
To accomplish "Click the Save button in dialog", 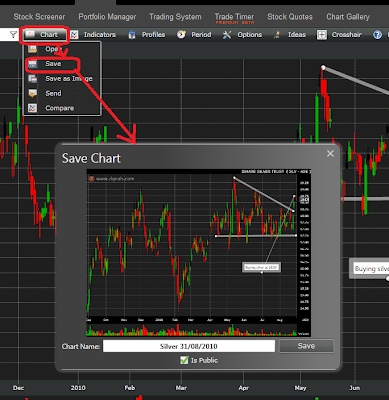I will click(306, 346).
